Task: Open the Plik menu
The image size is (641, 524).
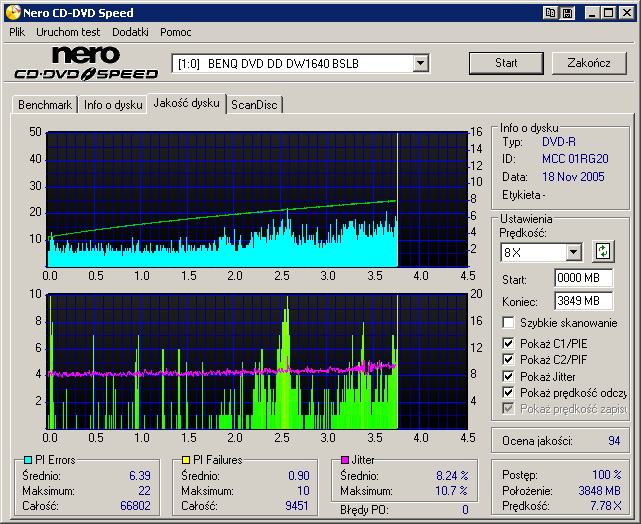Action: pyautogui.click(x=17, y=32)
